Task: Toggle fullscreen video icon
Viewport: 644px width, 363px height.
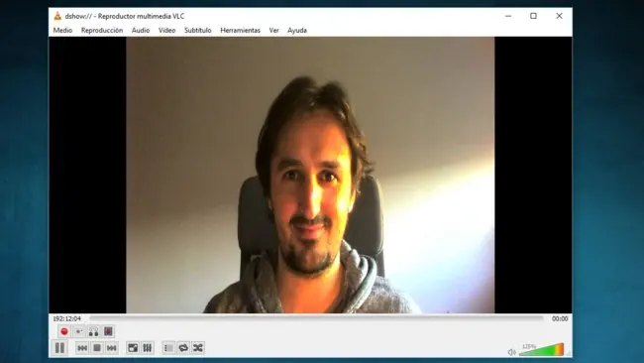Action: tap(133, 348)
